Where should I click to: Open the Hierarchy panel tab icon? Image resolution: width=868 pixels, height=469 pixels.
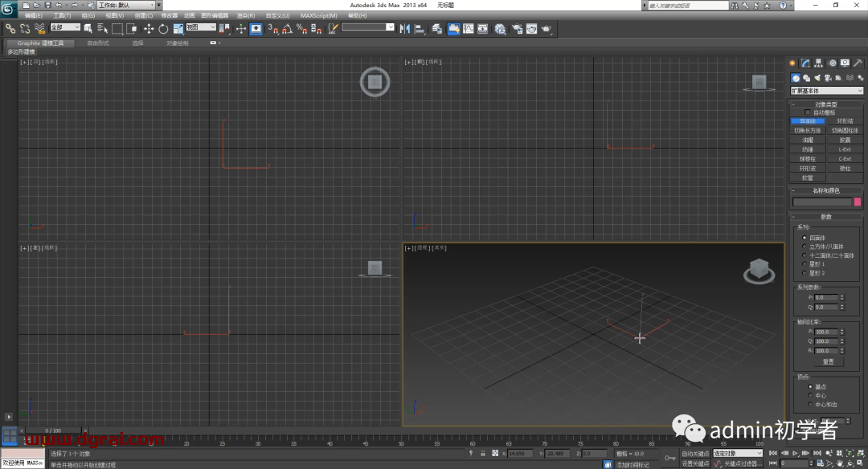(x=819, y=63)
